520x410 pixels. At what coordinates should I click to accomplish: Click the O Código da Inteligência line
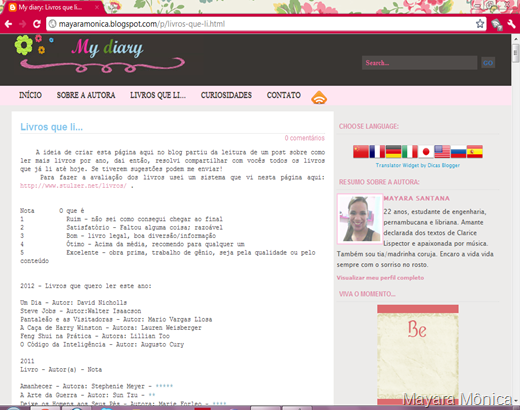tap(102, 344)
